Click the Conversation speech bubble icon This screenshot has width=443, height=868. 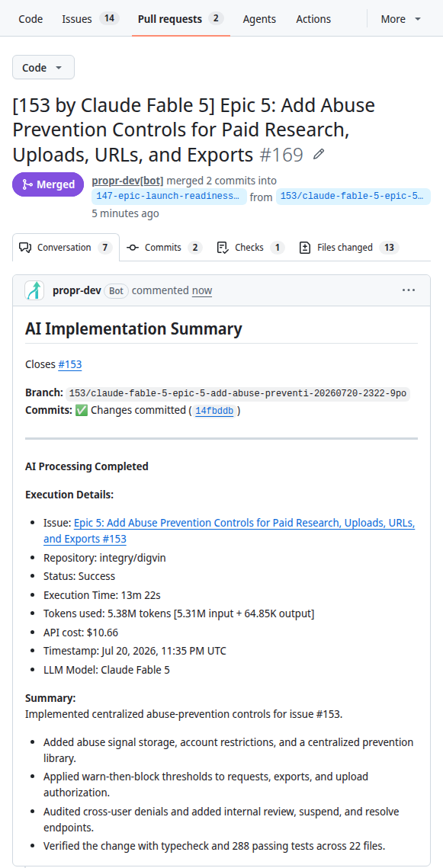click(25, 248)
